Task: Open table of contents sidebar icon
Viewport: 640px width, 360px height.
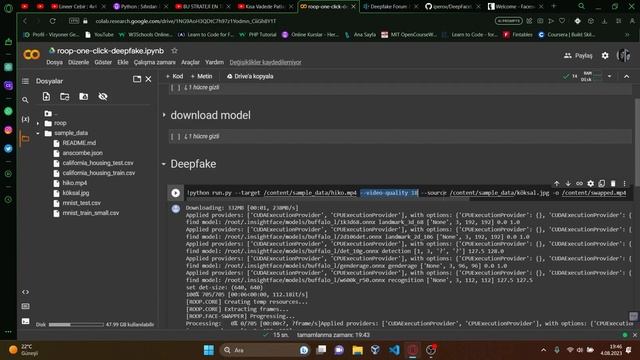Action: pyautogui.click(x=25, y=81)
